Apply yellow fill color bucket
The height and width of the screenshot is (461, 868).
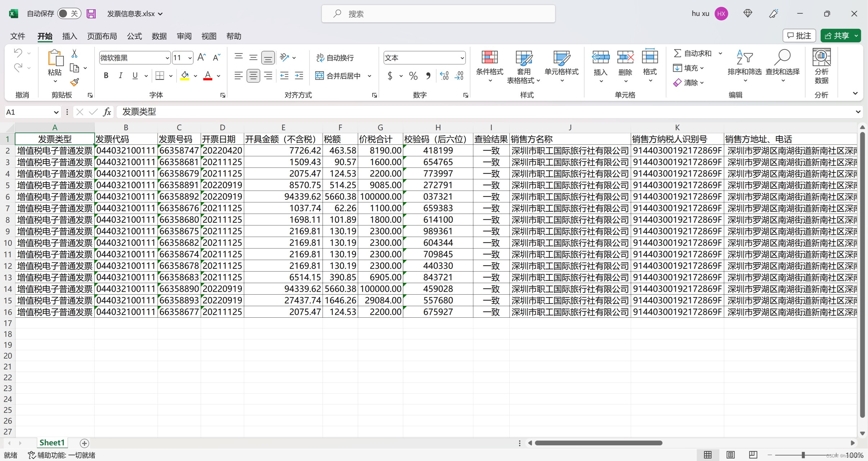coord(185,76)
